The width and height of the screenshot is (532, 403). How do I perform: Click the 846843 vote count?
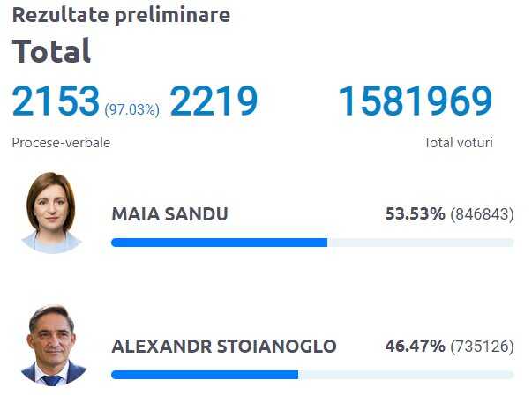coord(482,214)
